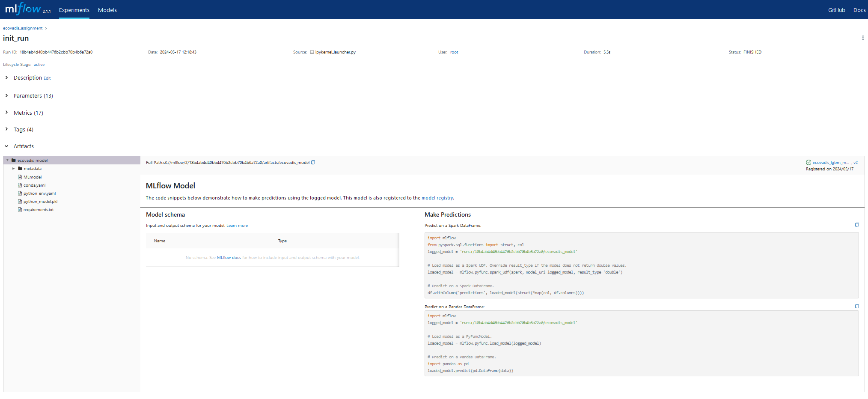Screen dimensions: 868x399
Task: Click the MLflow logo
Action: pos(23,9)
